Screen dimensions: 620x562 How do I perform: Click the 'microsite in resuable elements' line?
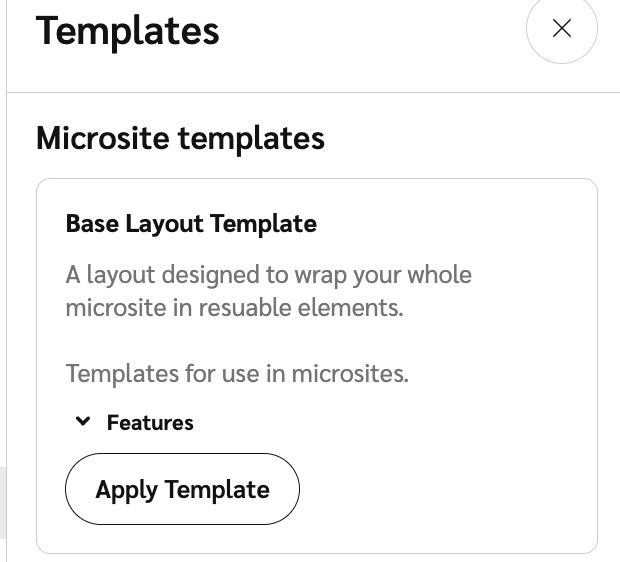pos(234,307)
